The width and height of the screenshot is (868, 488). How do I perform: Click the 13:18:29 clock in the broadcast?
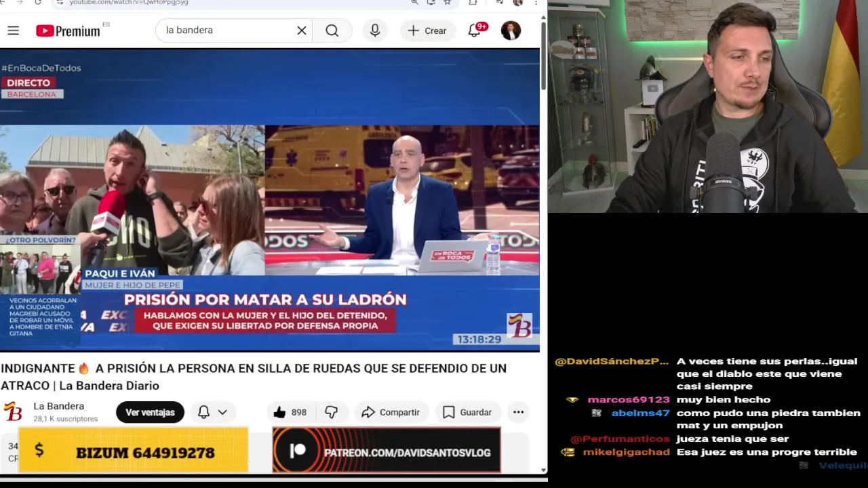coord(479,339)
